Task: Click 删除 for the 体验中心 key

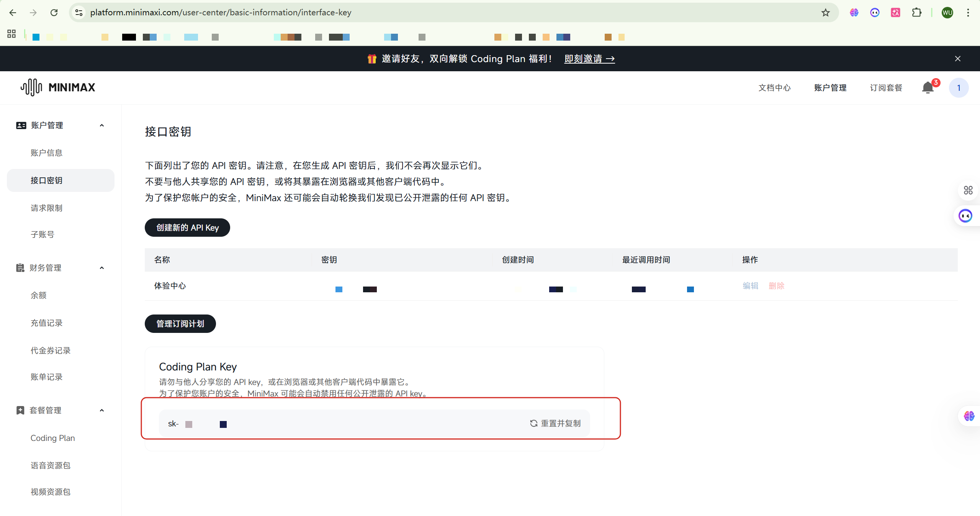Action: [x=776, y=286]
